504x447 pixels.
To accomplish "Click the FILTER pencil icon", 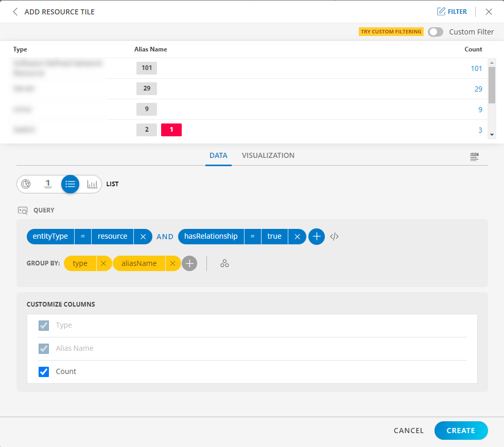I will [x=451, y=11].
